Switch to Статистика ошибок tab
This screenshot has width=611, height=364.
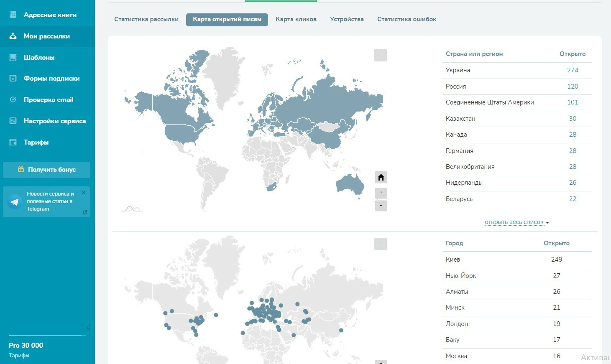pyautogui.click(x=406, y=19)
